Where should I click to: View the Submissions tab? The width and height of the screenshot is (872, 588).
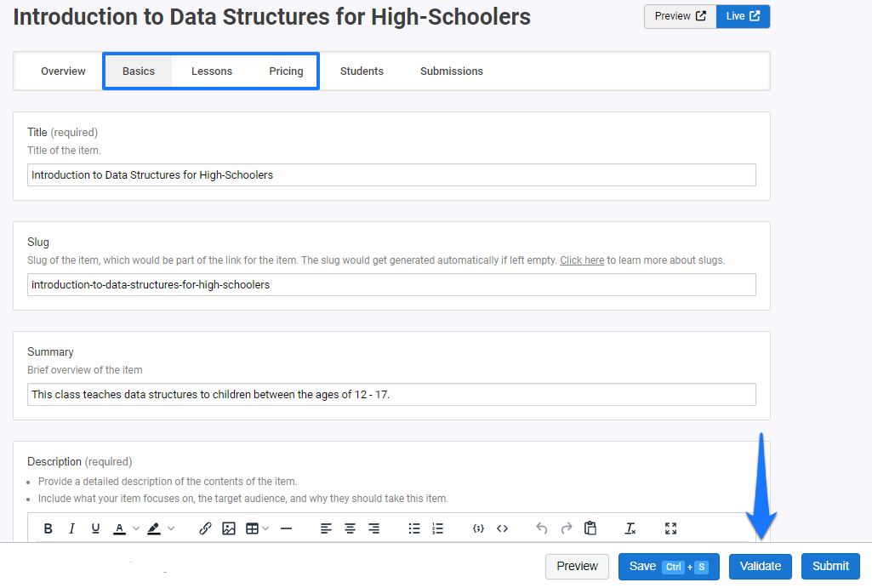452,71
